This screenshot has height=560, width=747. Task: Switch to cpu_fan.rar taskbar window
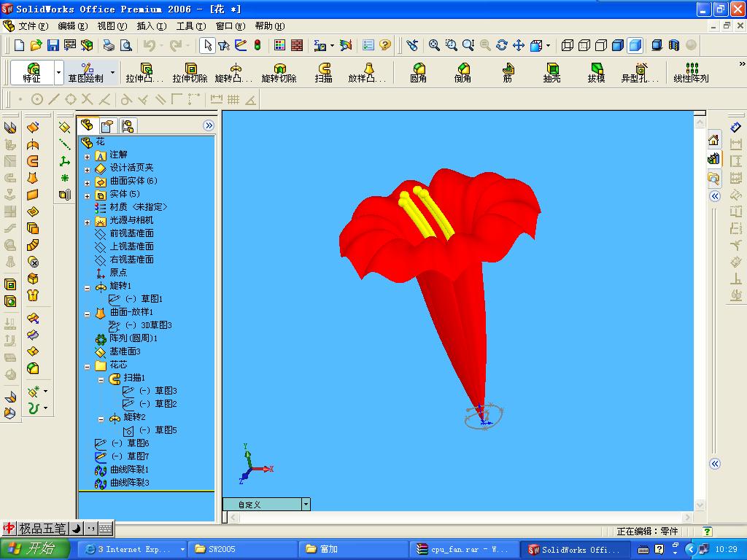pos(463,549)
